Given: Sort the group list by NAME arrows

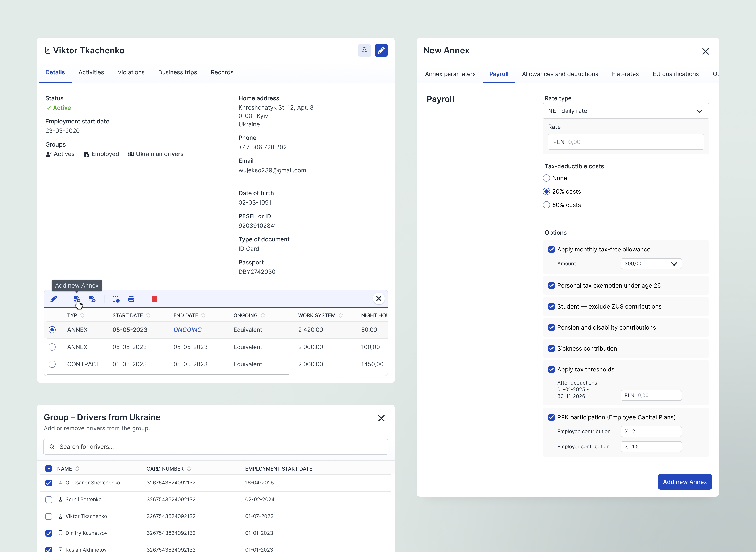Looking at the screenshot, I should coord(77,469).
